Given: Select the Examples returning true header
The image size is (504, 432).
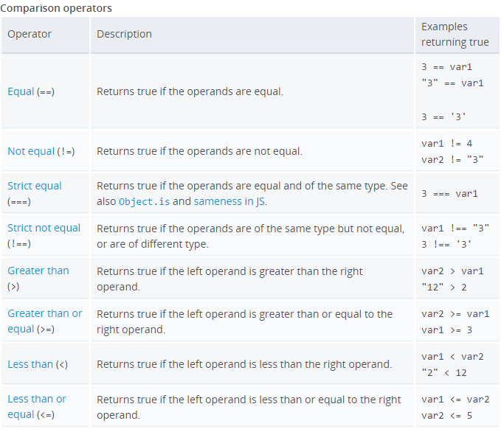Looking at the screenshot, I should [455, 34].
